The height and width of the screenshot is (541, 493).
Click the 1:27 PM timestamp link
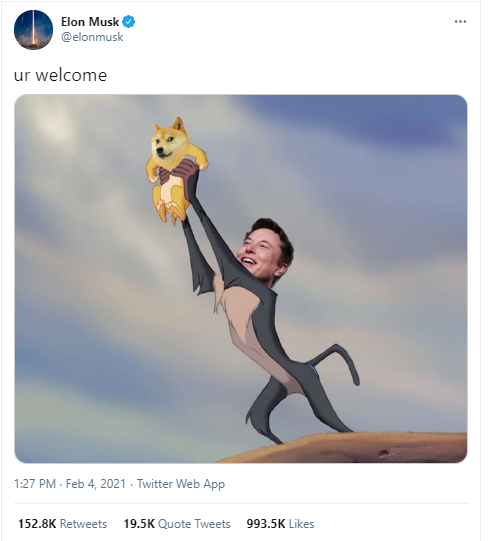pyautogui.click(x=35, y=484)
